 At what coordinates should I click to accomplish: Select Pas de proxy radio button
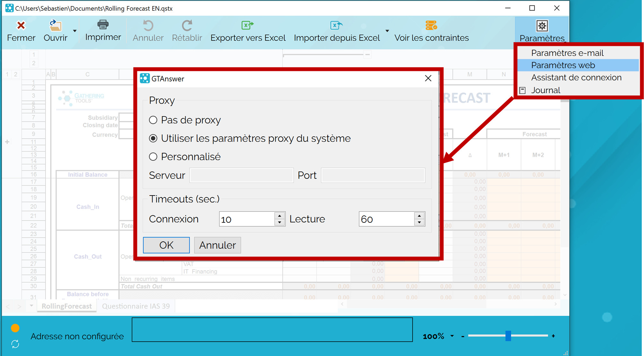pyautogui.click(x=153, y=120)
